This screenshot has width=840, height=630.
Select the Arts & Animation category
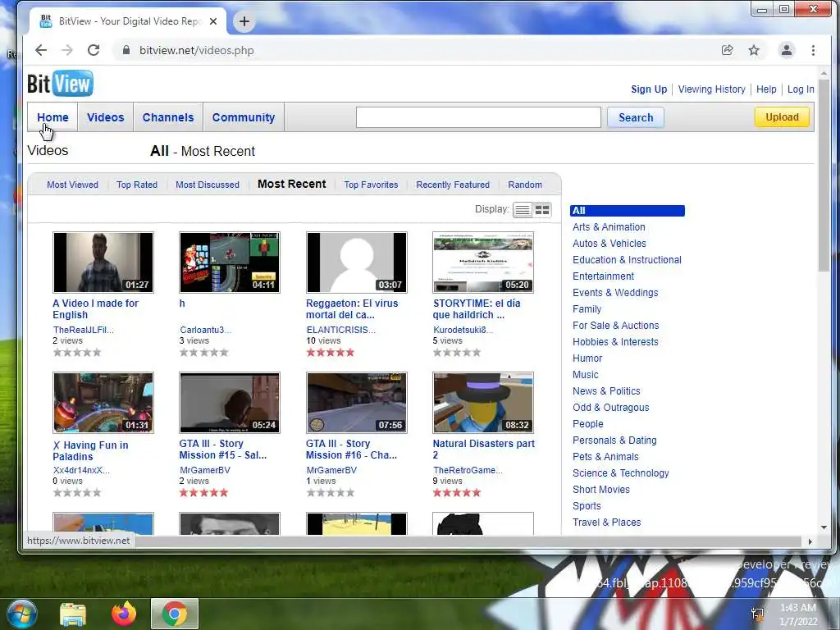pos(609,227)
